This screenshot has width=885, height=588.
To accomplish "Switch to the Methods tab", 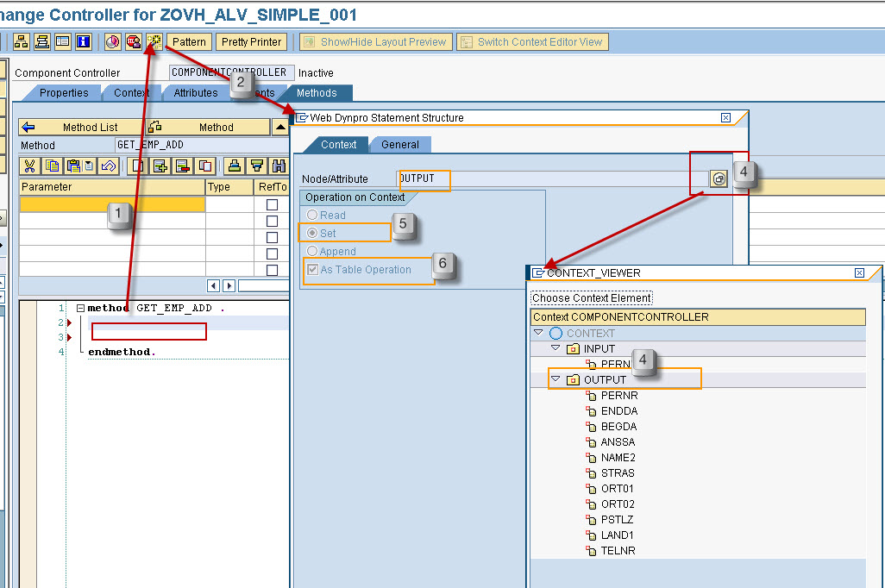I will coord(317,93).
